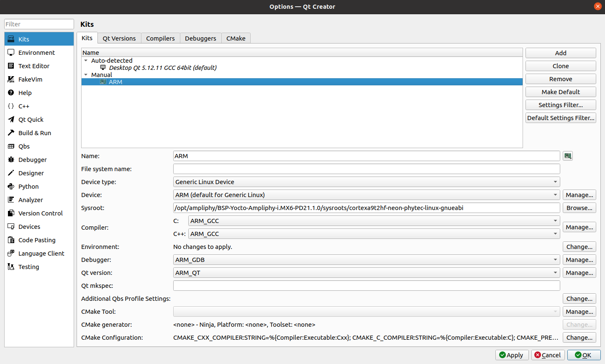Focus the Filter search field
Image resolution: width=605 pixels, height=364 pixels.
click(39, 24)
